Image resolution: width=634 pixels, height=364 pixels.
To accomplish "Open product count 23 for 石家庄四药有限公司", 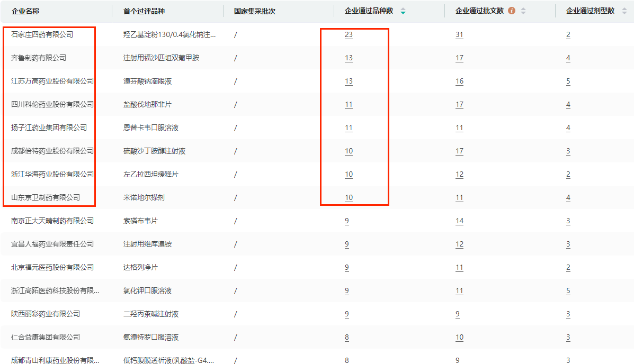I will [x=349, y=35].
